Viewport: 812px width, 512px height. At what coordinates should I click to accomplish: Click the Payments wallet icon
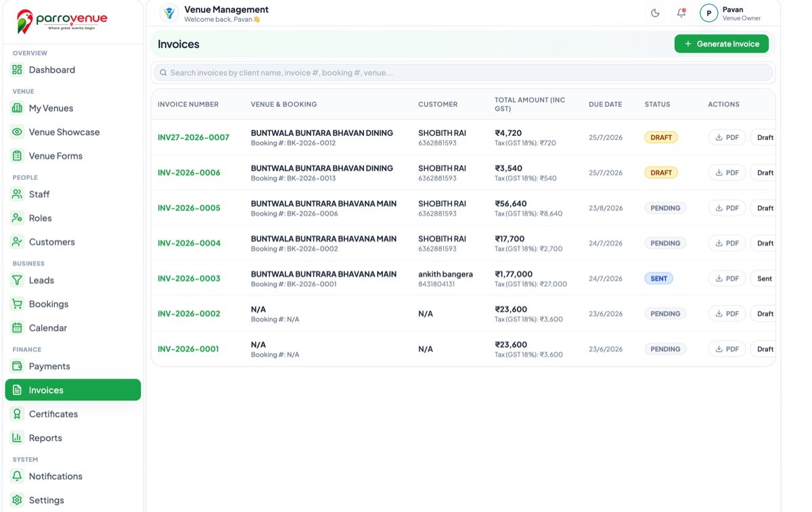pos(18,366)
